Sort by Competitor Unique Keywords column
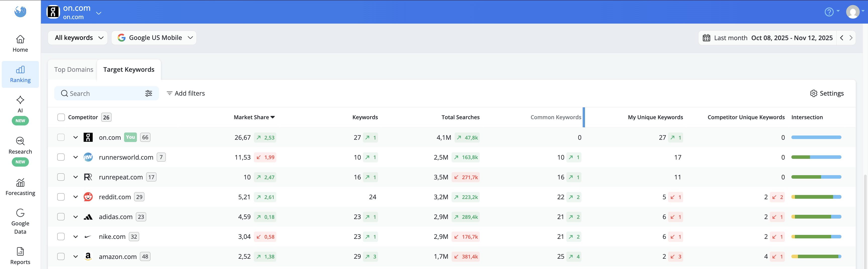This screenshot has height=269, width=868. coord(746,117)
